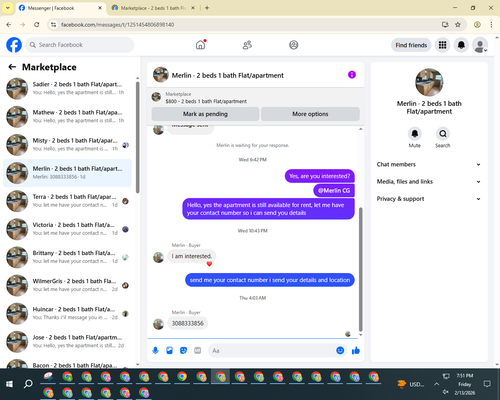Open Victoria chat conversation
Viewport: 500px width, 400px height.
click(x=67, y=229)
